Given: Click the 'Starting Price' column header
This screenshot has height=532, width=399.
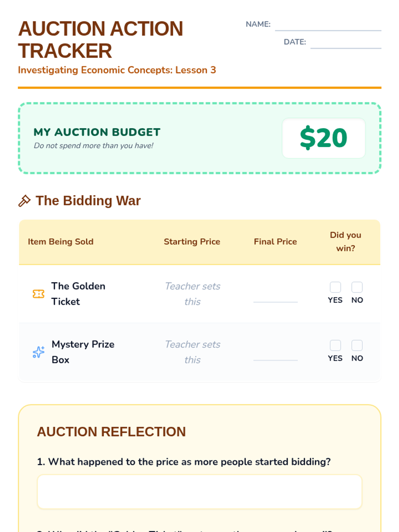Looking at the screenshot, I should pyautogui.click(x=192, y=242).
